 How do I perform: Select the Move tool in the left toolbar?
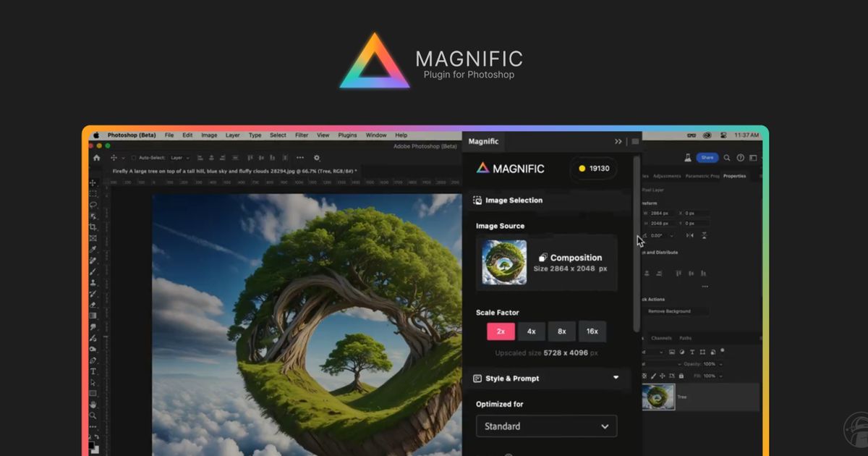tap(93, 183)
